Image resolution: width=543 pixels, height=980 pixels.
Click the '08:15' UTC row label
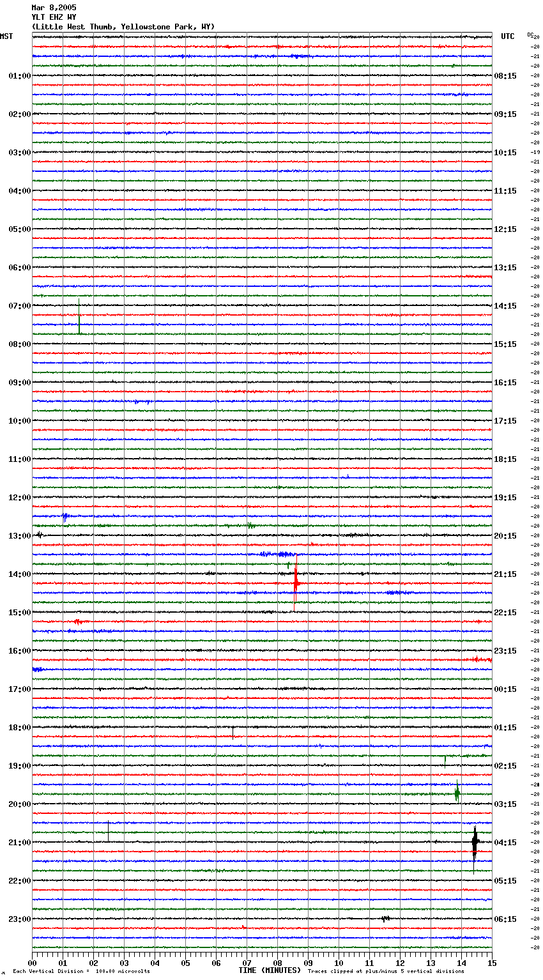[x=505, y=76]
